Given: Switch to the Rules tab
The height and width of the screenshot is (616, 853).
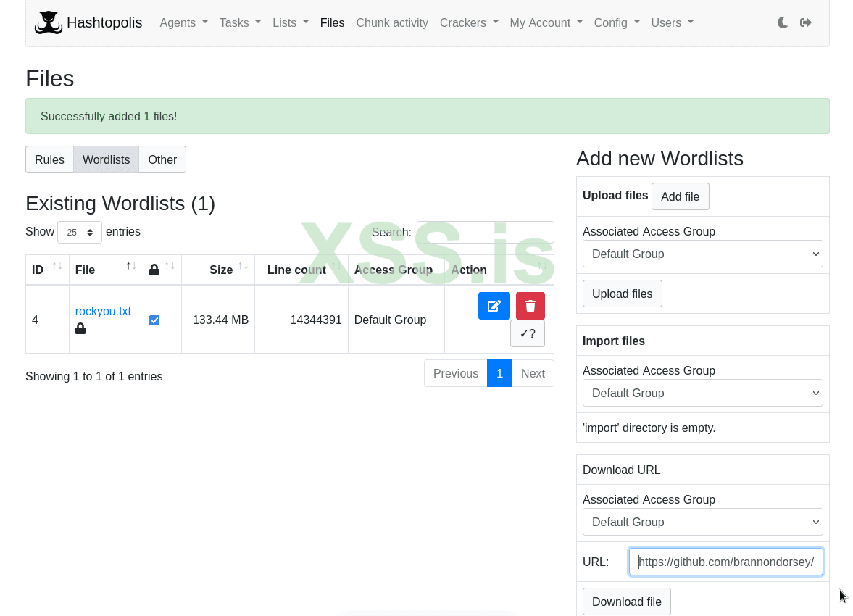Looking at the screenshot, I should point(49,159).
